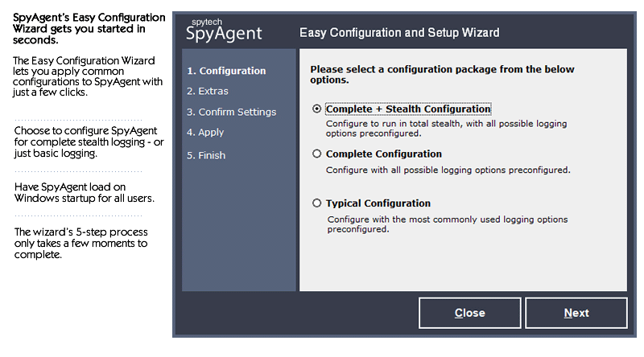This screenshot has width=644, height=357.
Task: Click the 'Please select a configuration package' heading
Action: 442,74
